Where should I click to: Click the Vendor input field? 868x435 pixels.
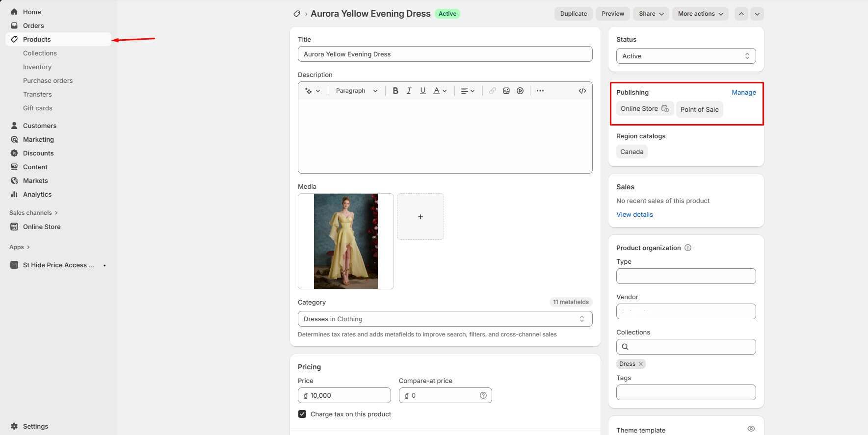[686, 311]
